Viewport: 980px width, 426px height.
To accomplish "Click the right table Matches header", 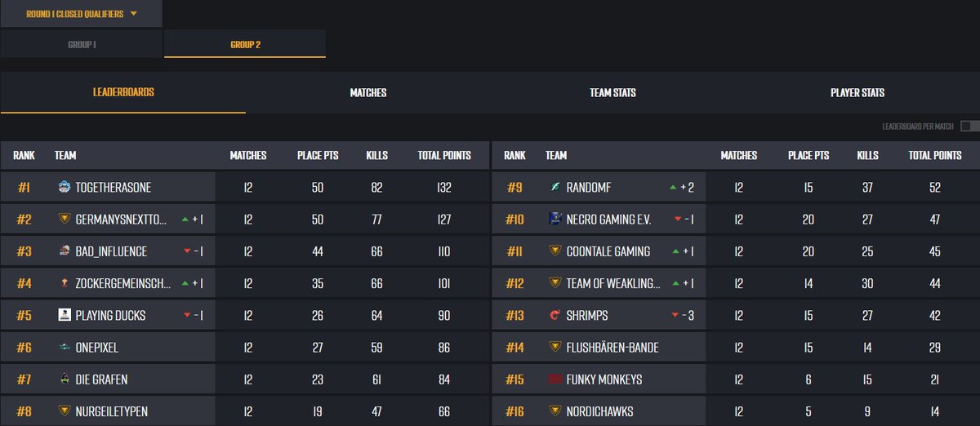I will [x=739, y=155].
